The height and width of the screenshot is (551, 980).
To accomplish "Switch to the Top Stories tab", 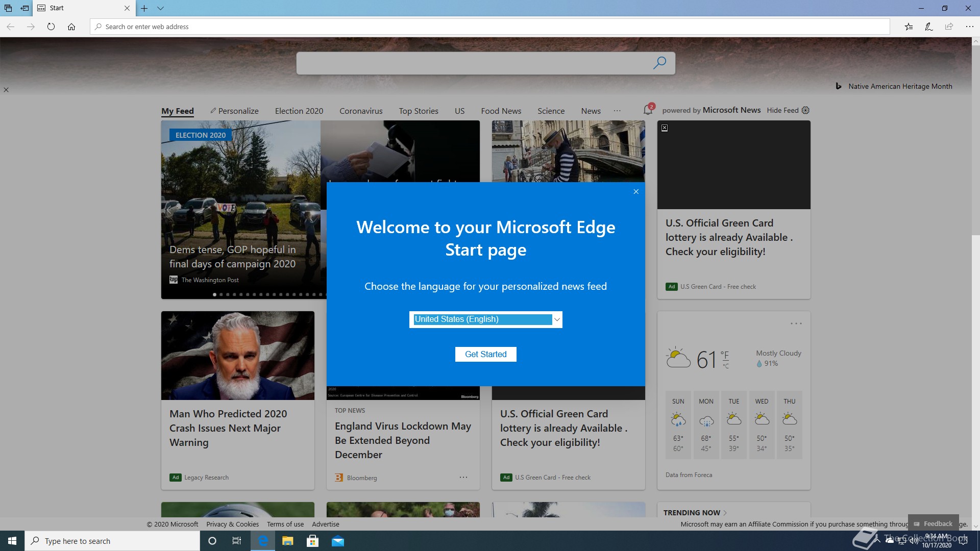I will pos(419,111).
